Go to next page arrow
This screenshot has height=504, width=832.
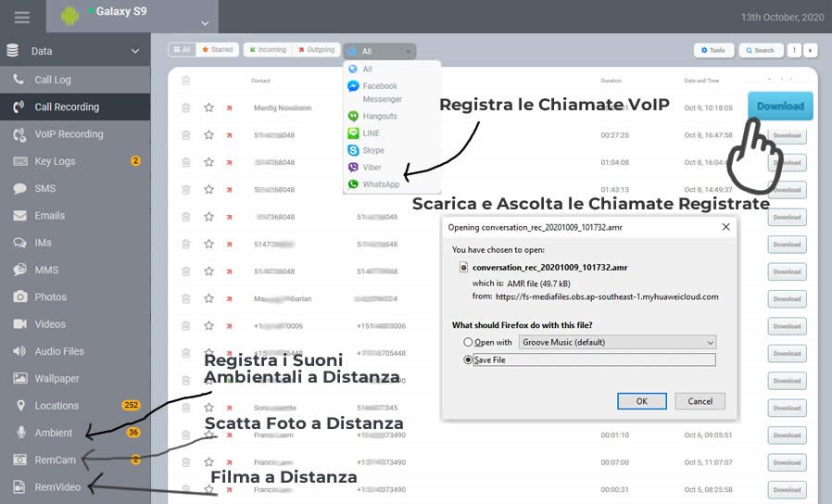pos(811,50)
